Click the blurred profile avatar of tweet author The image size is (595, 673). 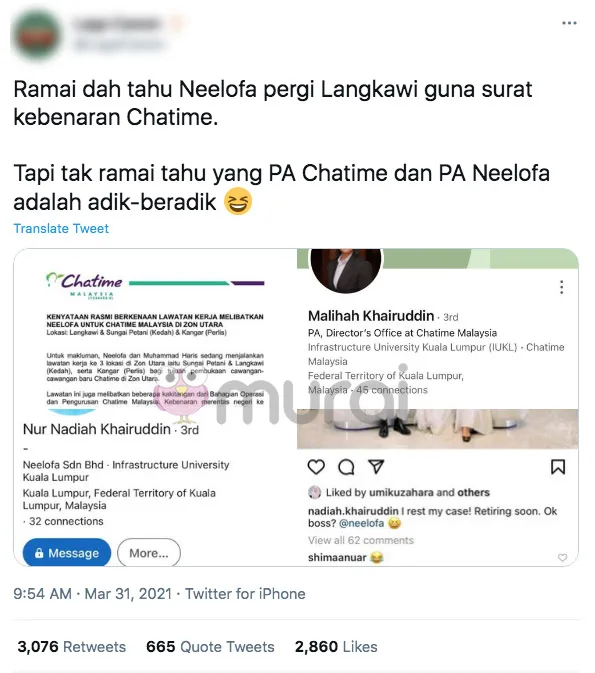click(x=37, y=36)
